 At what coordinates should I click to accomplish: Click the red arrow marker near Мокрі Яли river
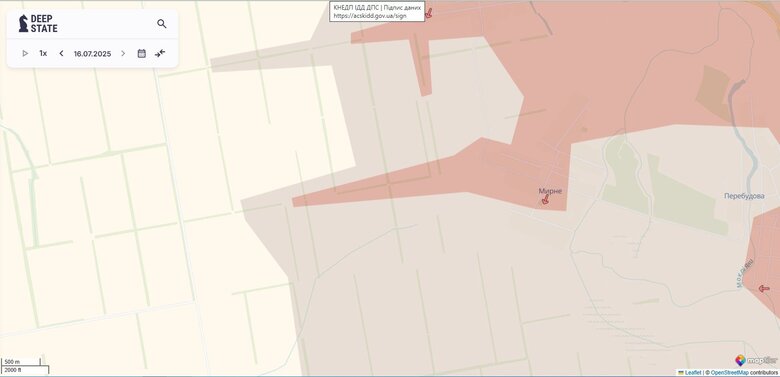pos(764,288)
